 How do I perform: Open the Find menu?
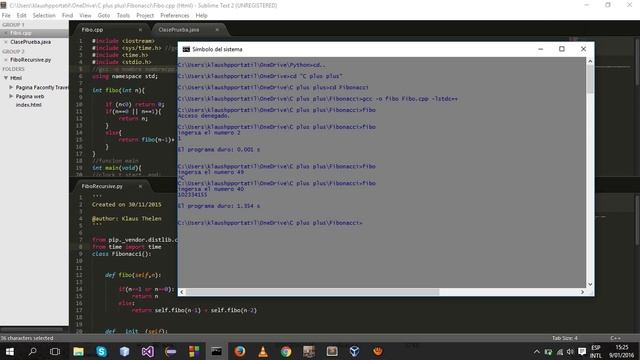click(x=67, y=16)
